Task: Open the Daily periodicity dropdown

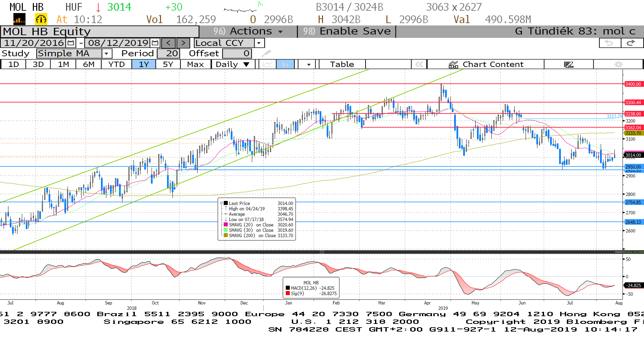Action: tap(233, 64)
